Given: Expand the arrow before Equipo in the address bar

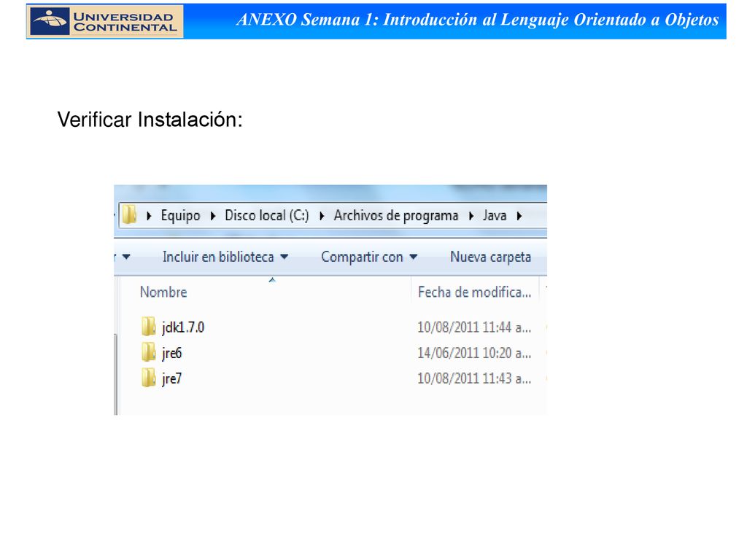Looking at the screenshot, I should point(149,216).
